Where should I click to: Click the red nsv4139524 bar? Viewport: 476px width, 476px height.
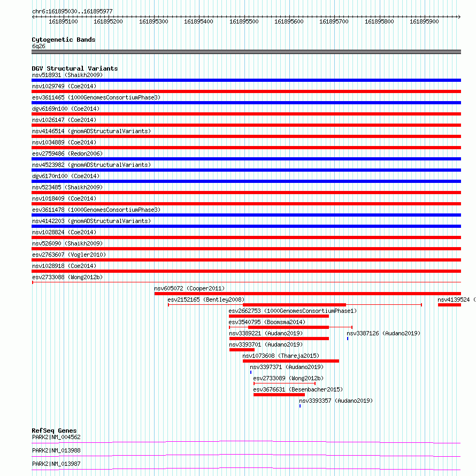coord(450,305)
